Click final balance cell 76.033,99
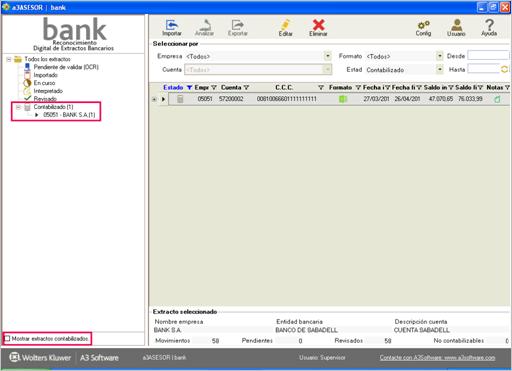Viewport: 512px width, 371px height. click(470, 99)
